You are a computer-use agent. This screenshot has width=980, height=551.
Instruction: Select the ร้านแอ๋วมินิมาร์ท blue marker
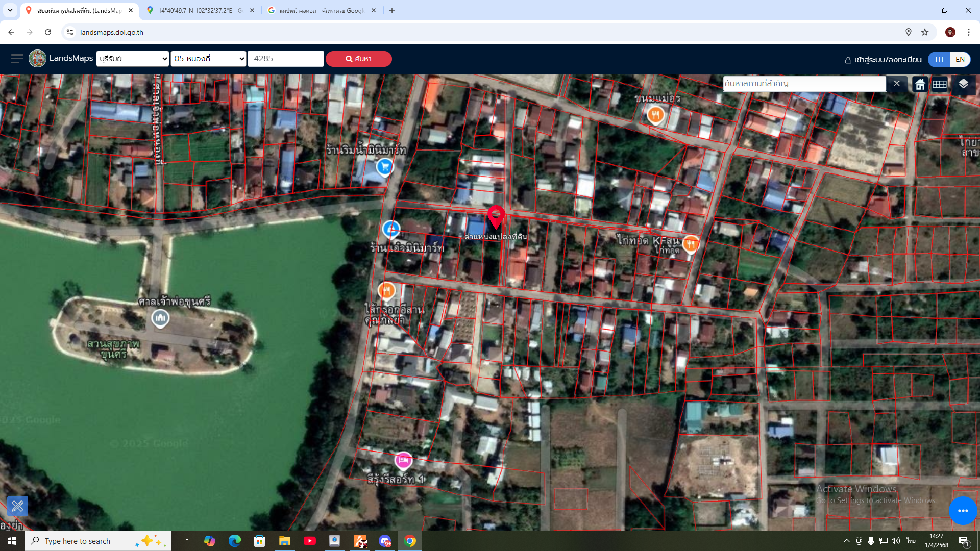pyautogui.click(x=391, y=229)
